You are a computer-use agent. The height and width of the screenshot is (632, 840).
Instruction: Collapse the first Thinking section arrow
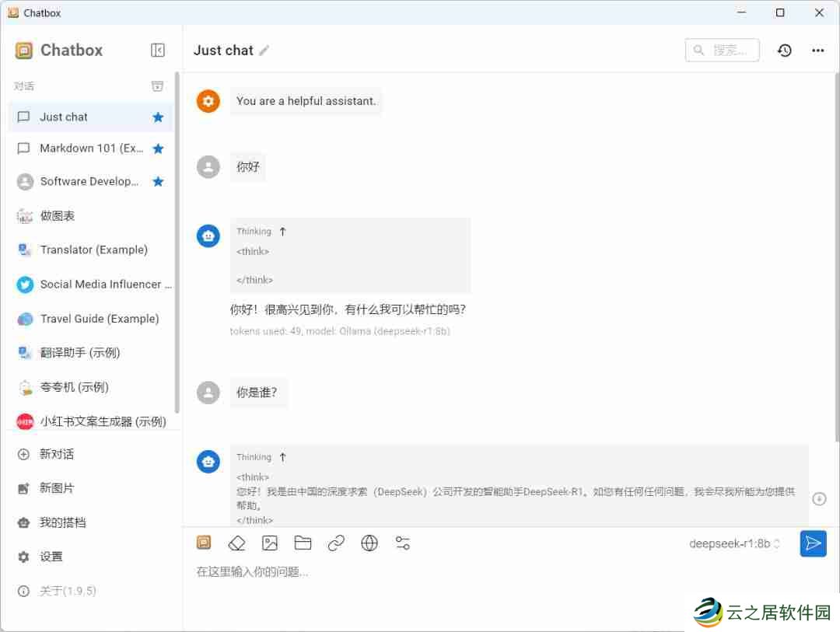coord(282,231)
